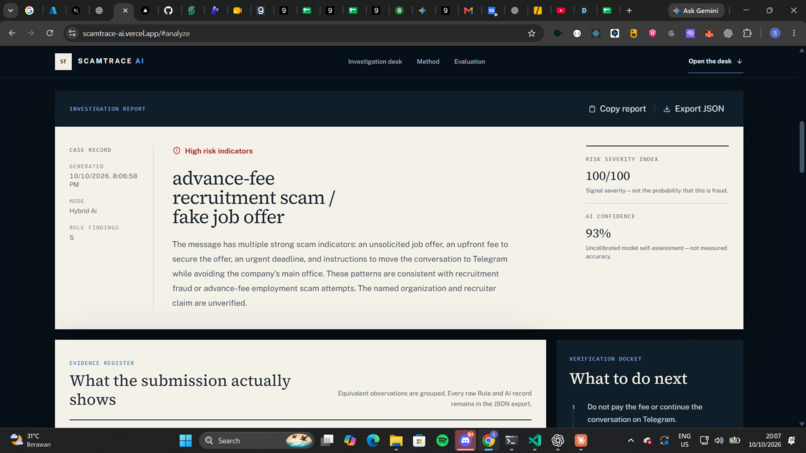This screenshot has height=453, width=806.
Task: Open the Chrome profile avatar
Action: click(775, 33)
